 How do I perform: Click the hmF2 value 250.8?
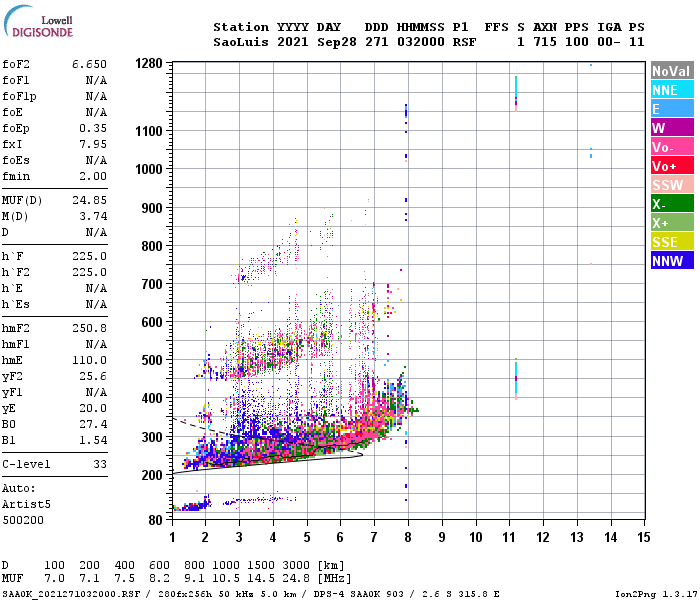89,328
